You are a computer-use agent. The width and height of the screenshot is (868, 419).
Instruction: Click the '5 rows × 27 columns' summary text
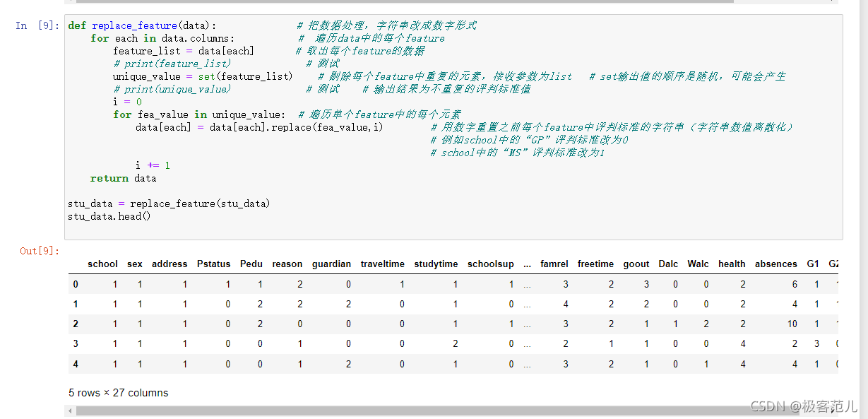[x=119, y=393]
